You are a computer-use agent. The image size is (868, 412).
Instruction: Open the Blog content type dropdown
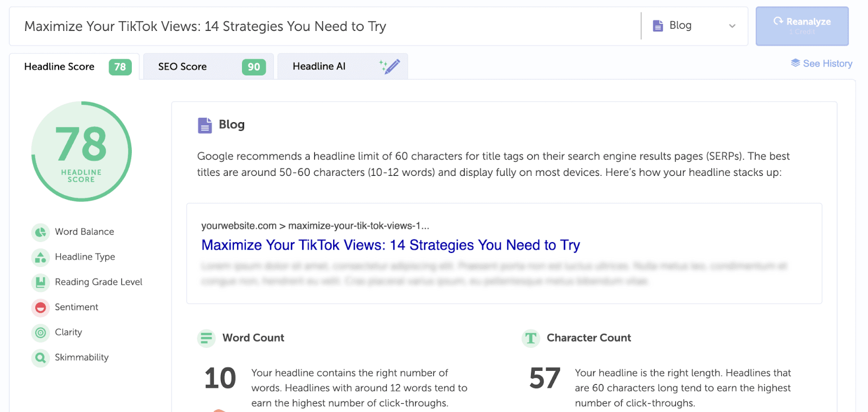point(694,26)
